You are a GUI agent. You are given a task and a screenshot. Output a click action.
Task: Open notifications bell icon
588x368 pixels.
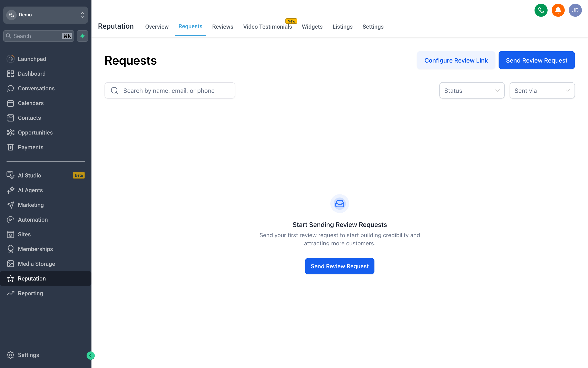(558, 10)
